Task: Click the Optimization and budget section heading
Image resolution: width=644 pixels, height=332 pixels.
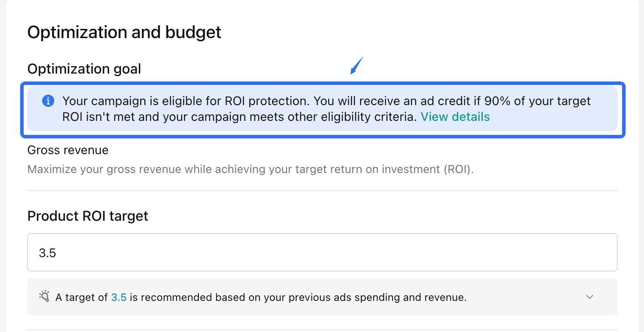Action: [x=124, y=32]
